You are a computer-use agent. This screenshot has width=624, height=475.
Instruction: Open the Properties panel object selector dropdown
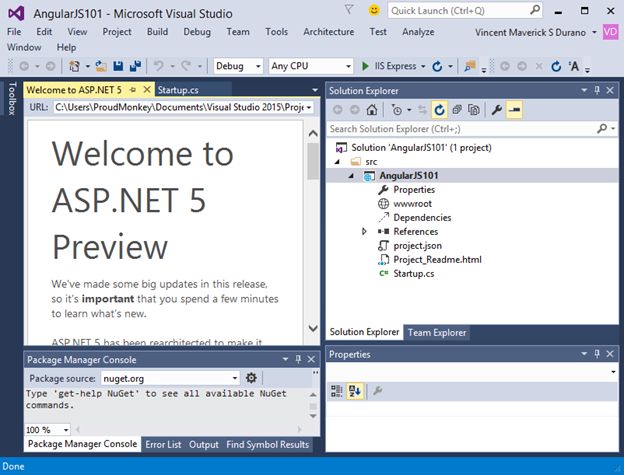point(613,372)
